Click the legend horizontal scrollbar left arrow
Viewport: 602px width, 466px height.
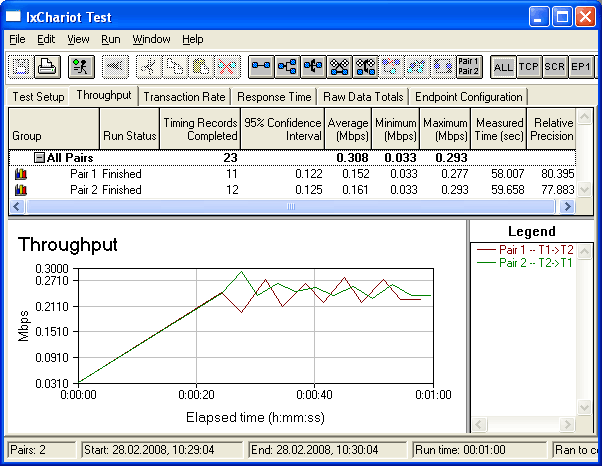pyautogui.click(x=478, y=424)
